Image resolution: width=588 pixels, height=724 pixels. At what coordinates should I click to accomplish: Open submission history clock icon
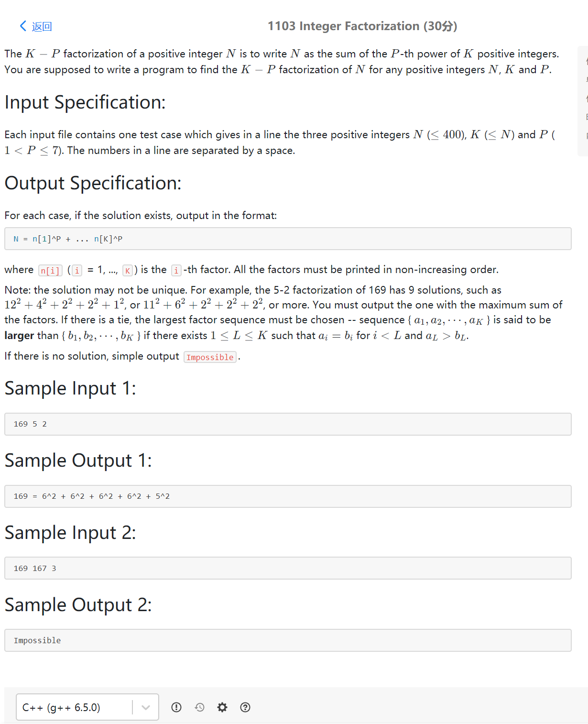click(199, 707)
